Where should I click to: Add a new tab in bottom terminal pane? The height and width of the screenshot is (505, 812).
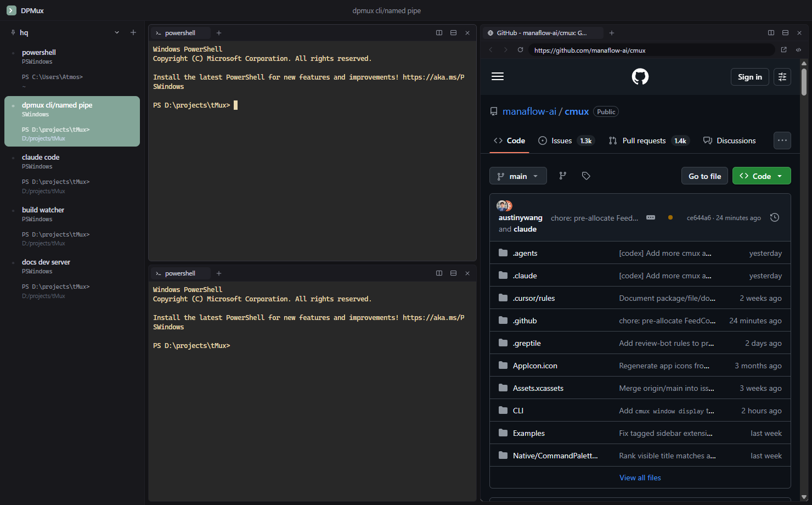219,273
